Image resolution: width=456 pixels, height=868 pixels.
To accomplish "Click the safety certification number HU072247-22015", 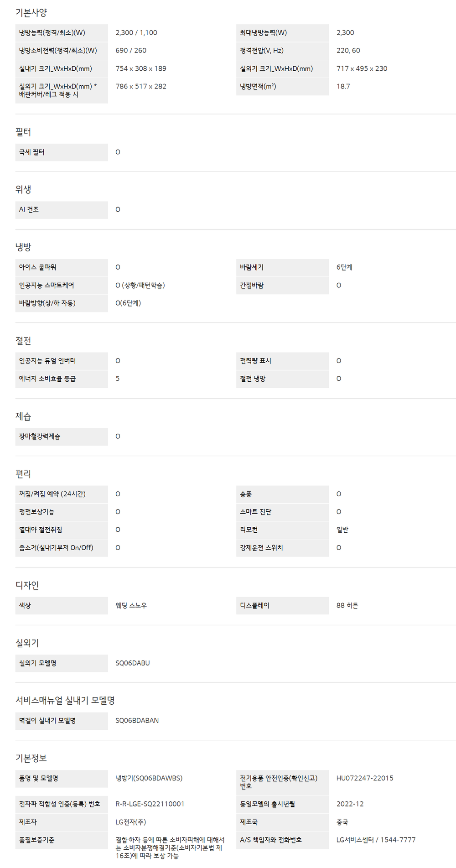I will click(365, 779).
